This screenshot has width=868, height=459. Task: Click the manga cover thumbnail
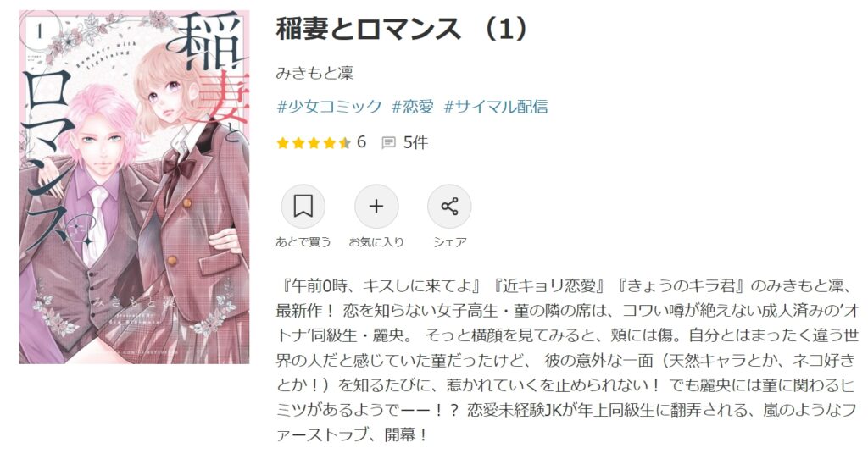(x=135, y=187)
